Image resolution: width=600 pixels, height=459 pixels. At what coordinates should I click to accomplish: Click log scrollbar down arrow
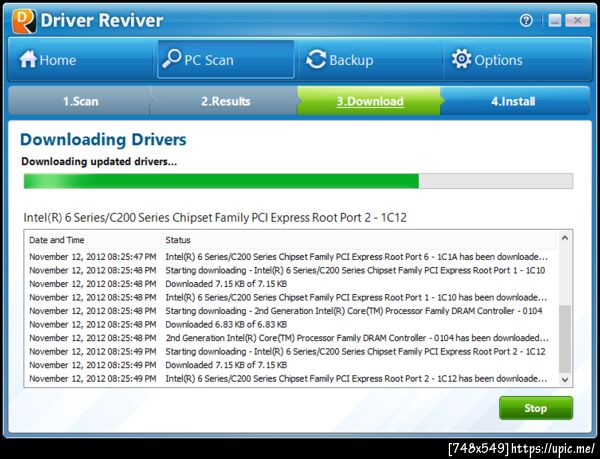[x=565, y=380]
